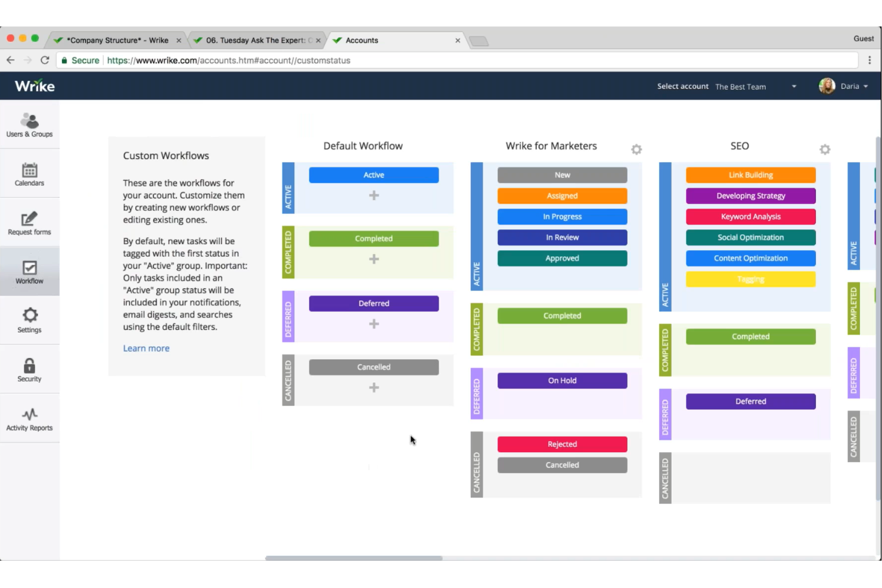Switch to Tuesday Ask The Expert tab
This screenshot has height=588, width=882.
256,41
